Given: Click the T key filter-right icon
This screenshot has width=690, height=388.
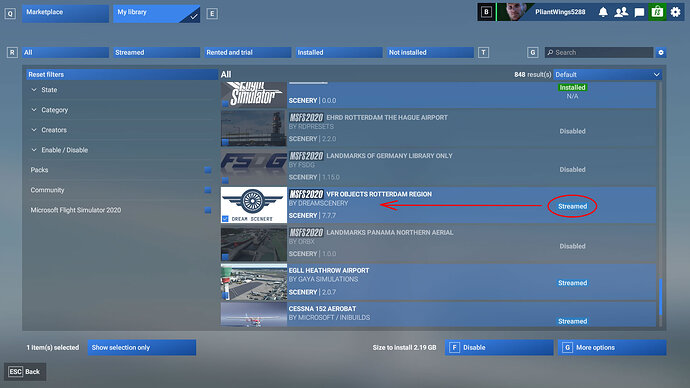Looking at the screenshot, I should click(x=483, y=52).
